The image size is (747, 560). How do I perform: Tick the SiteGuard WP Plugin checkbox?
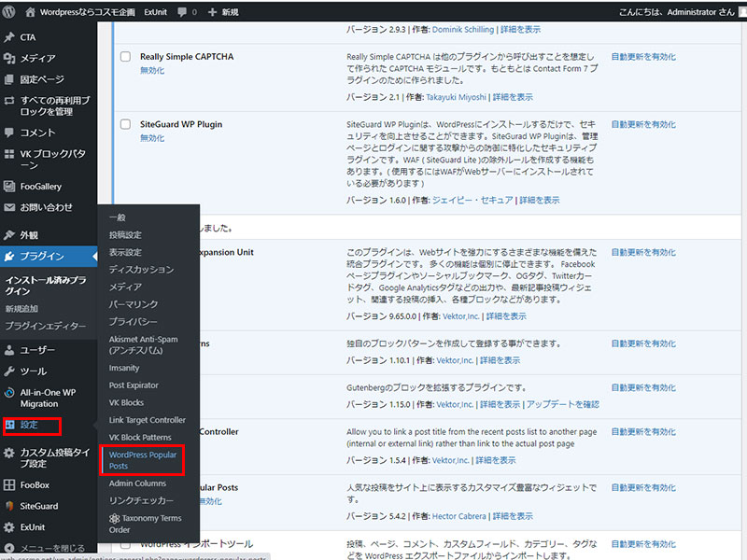(126, 124)
